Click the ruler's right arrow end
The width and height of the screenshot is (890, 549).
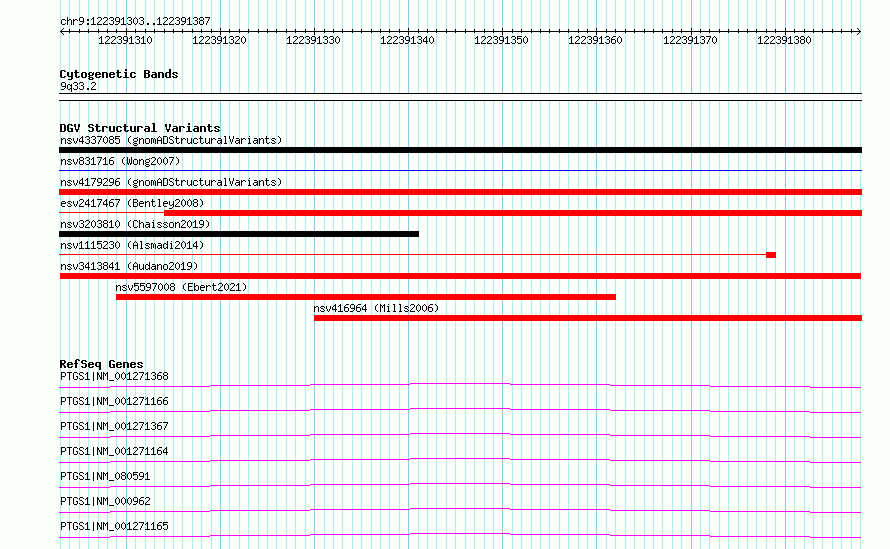859,31
